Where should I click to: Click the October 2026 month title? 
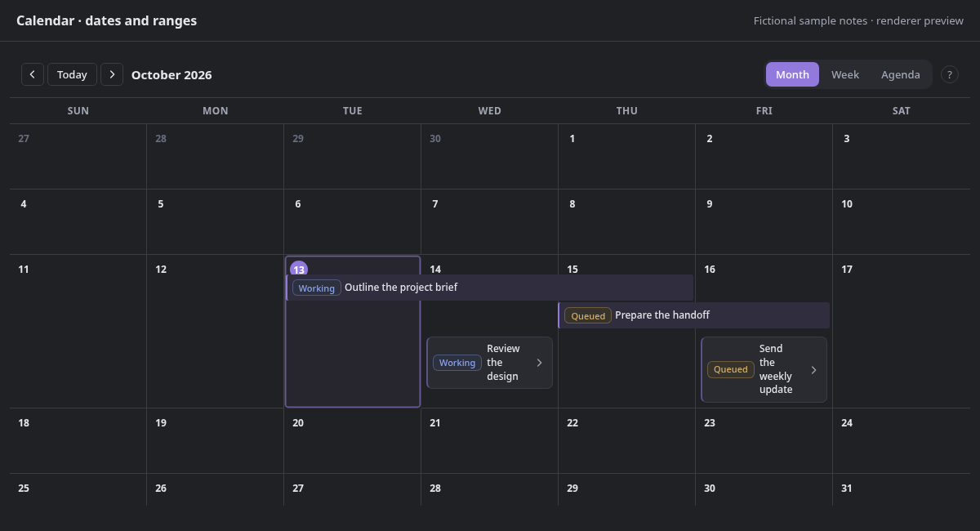171,75
